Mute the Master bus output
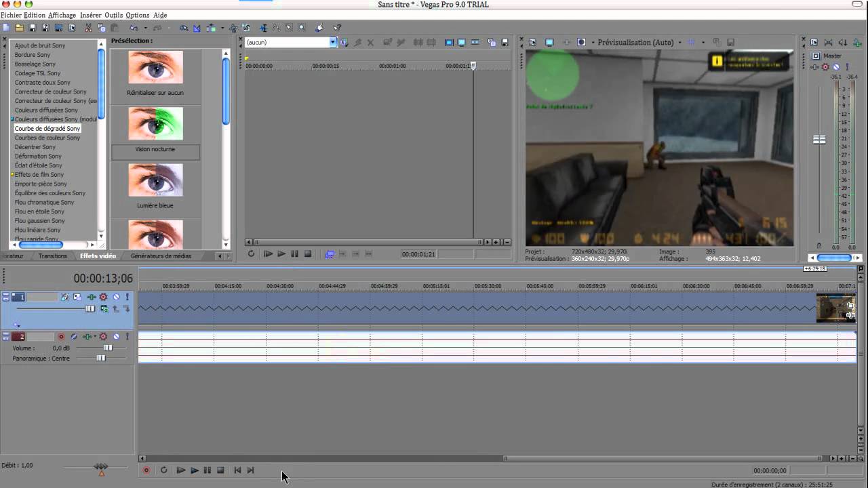The image size is (868, 488). (x=835, y=67)
